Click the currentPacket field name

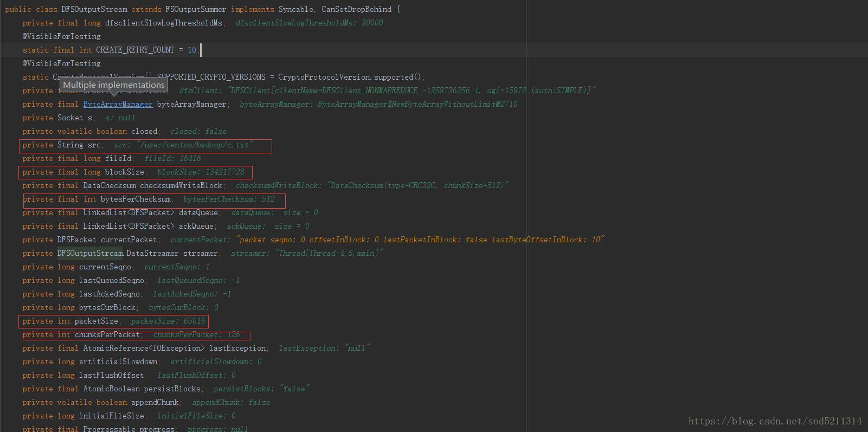[129, 240]
